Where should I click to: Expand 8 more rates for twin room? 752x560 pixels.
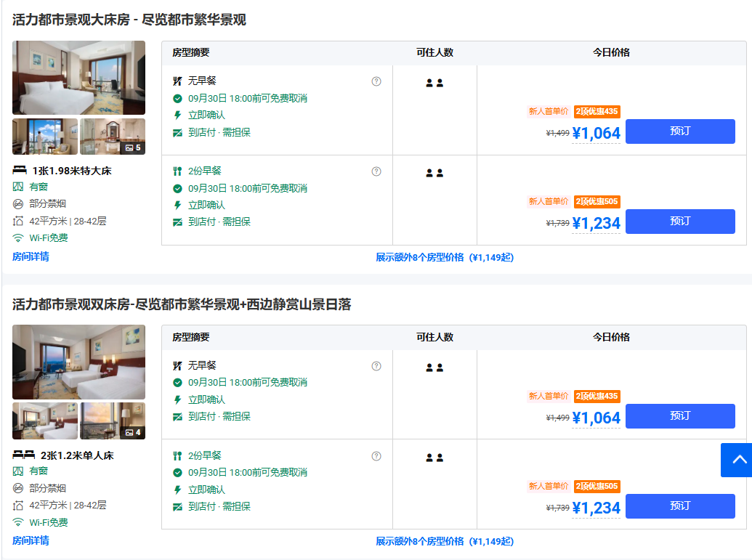[x=444, y=541]
